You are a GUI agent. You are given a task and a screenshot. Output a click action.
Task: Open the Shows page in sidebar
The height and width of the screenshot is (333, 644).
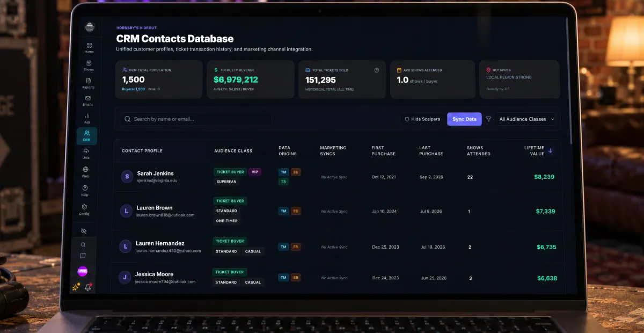click(x=88, y=66)
